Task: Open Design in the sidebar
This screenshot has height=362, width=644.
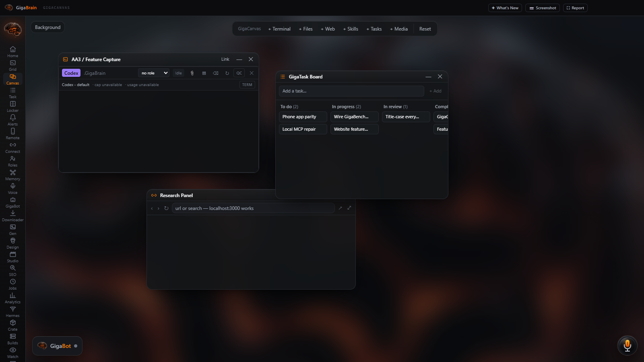Action: coord(12,243)
